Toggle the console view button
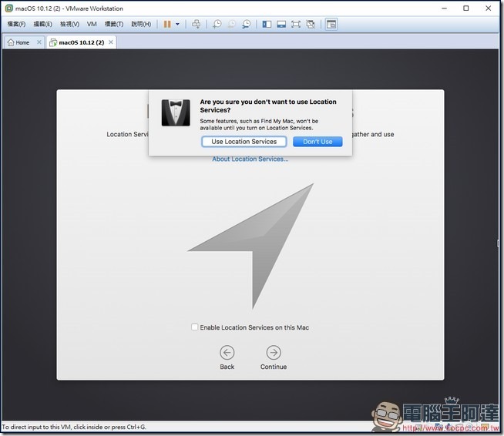504x436 pixels. [331, 24]
